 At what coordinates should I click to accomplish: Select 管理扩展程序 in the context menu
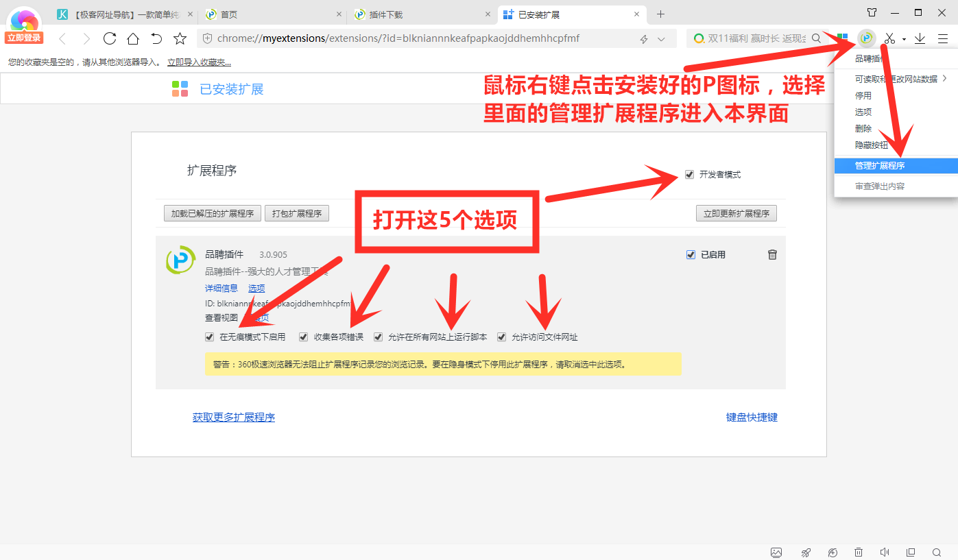click(885, 165)
